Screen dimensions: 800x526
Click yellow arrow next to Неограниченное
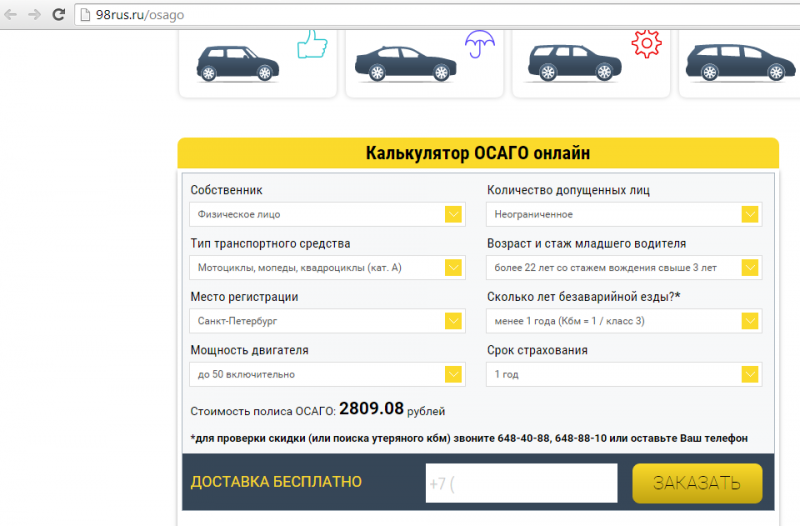[x=750, y=214]
